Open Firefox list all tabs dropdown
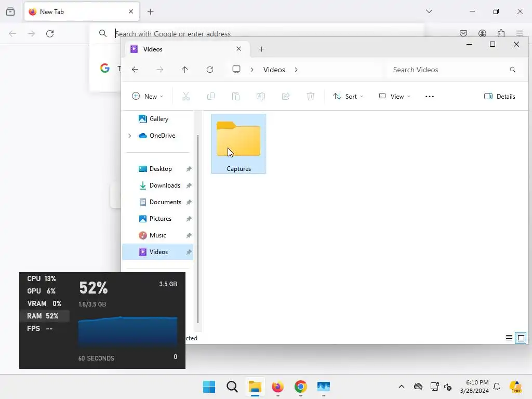The height and width of the screenshot is (399, 532). pyautogui.click(x=429, y=11)
